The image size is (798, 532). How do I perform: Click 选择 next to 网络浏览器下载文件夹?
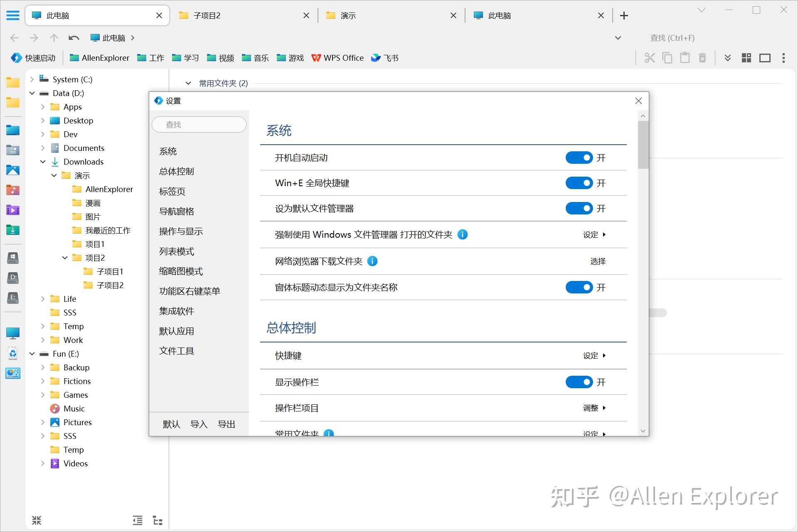click(x=598, y=261)
